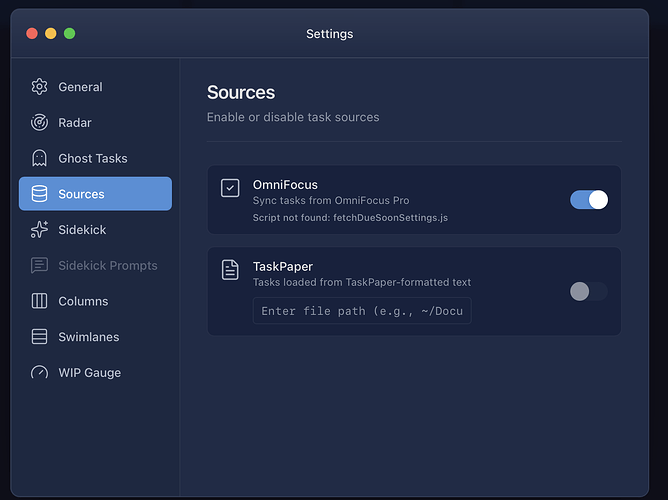Disable the OmniFocus source toggle
The width and height of the screenshot is (668, 500).
589,200
